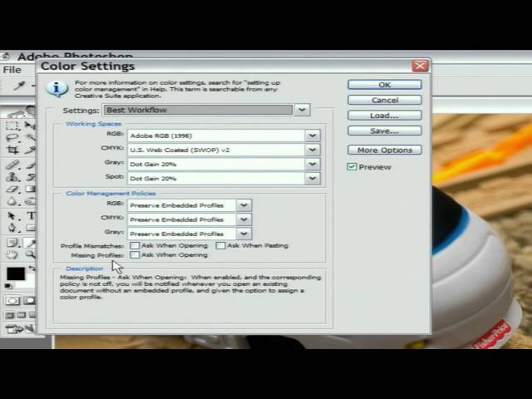Screen dimensions: 532x399
Task: Switch to Standard editing mode
Action: click(x=12, y=301)
